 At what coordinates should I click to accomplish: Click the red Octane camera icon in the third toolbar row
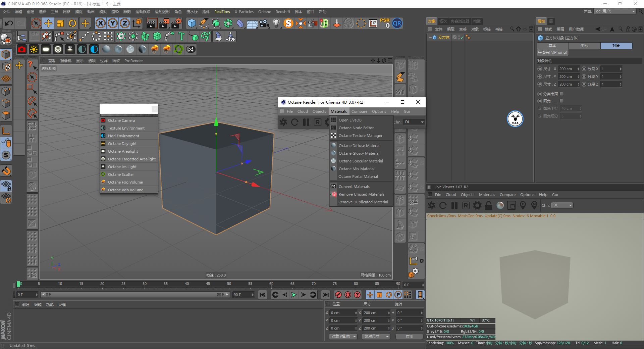pyautogui.click(x=22, y=49)
